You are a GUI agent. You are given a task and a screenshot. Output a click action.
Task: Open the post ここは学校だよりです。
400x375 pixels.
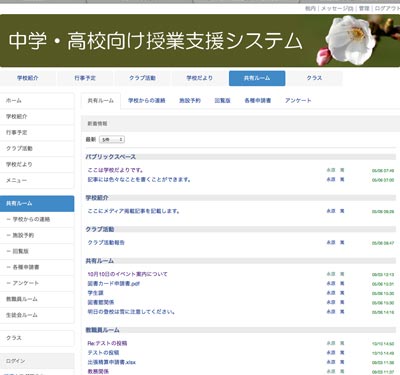[x=115, y=170]
